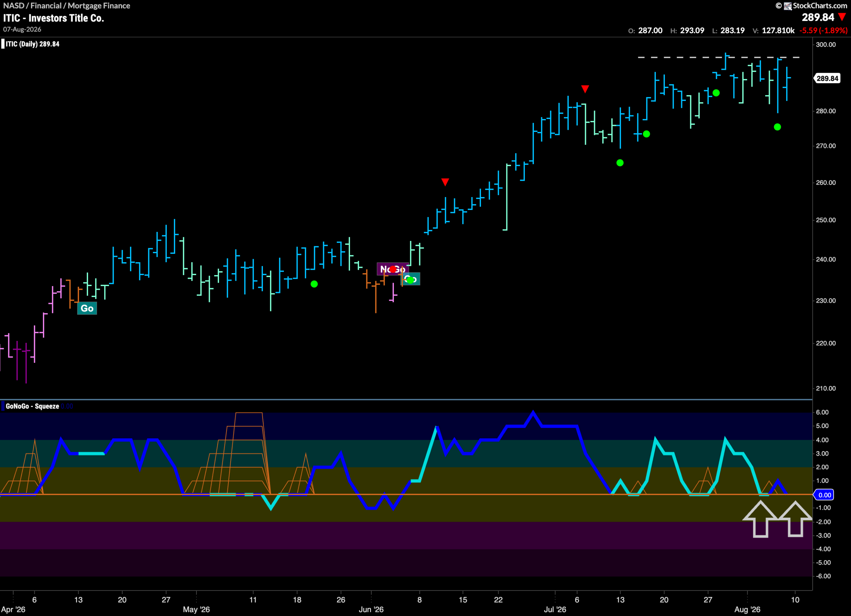The width and height of the screenshot is (851, 616).
Task: Click the purple NoGo label in early June
Action: (393, 269)
